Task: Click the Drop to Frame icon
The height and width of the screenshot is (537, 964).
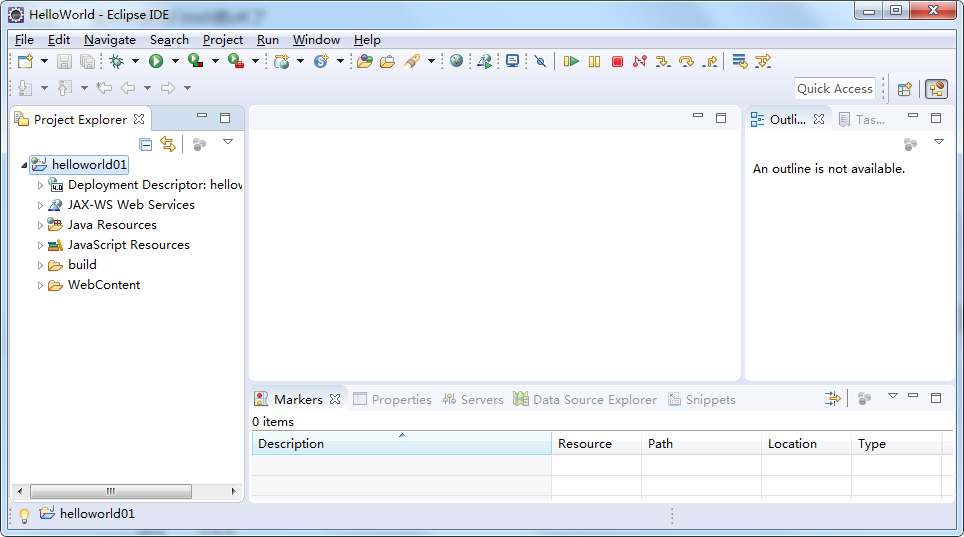Action: (x=740, y=61)
